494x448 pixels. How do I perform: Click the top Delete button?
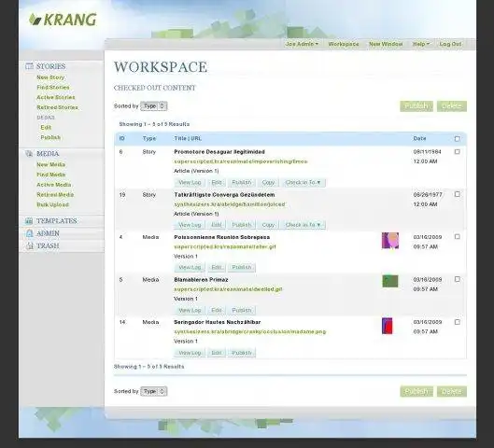[452, 106]
